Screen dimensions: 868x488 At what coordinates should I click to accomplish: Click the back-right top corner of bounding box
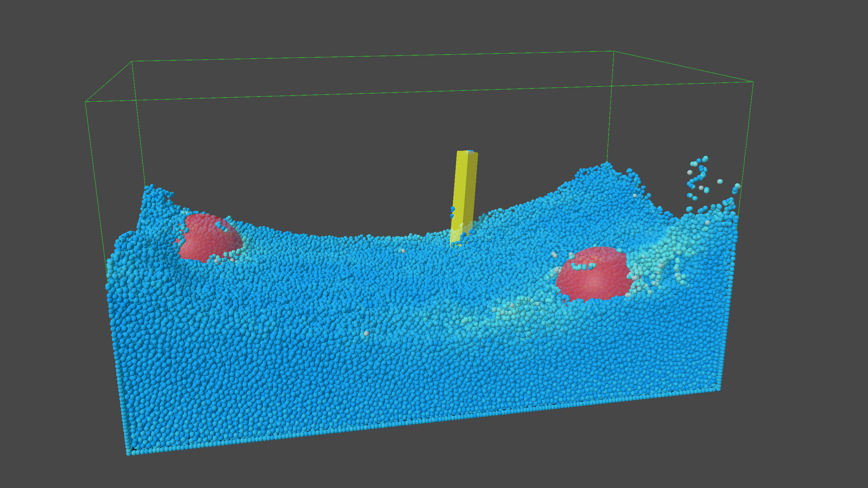coord(613,51)
